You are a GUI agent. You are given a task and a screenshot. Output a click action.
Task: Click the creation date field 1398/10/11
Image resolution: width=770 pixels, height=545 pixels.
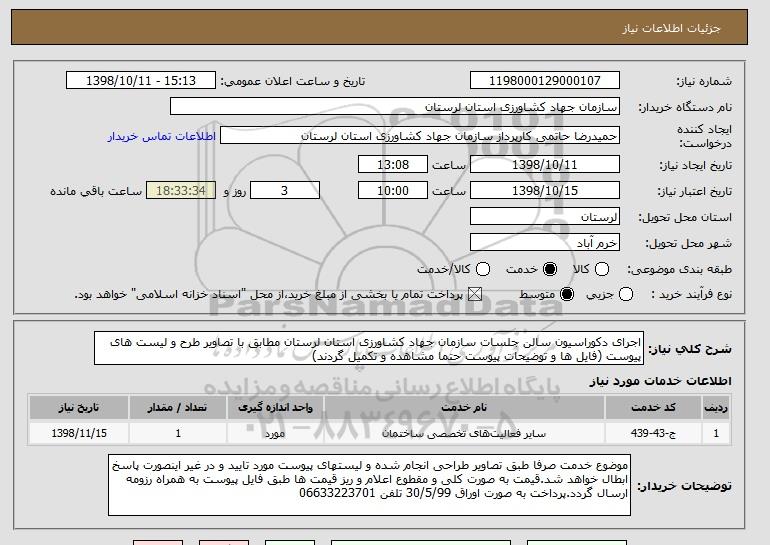click(x=545, y=164)
